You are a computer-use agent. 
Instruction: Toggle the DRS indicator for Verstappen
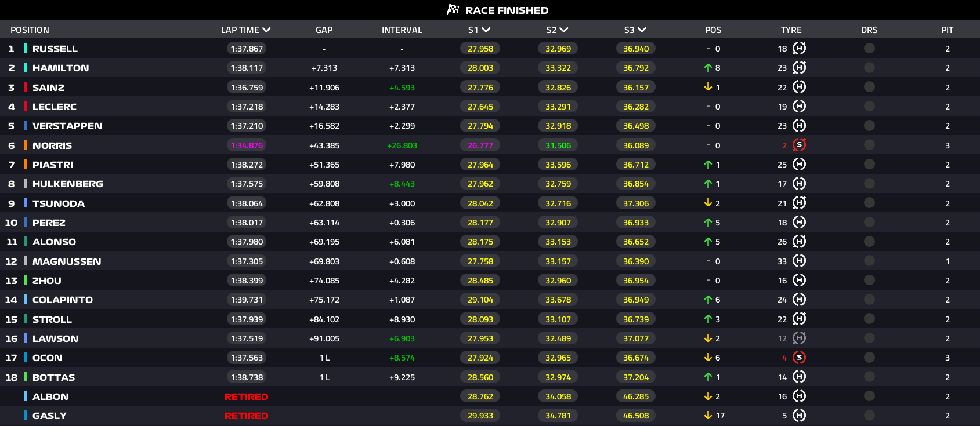coord(869,126)
